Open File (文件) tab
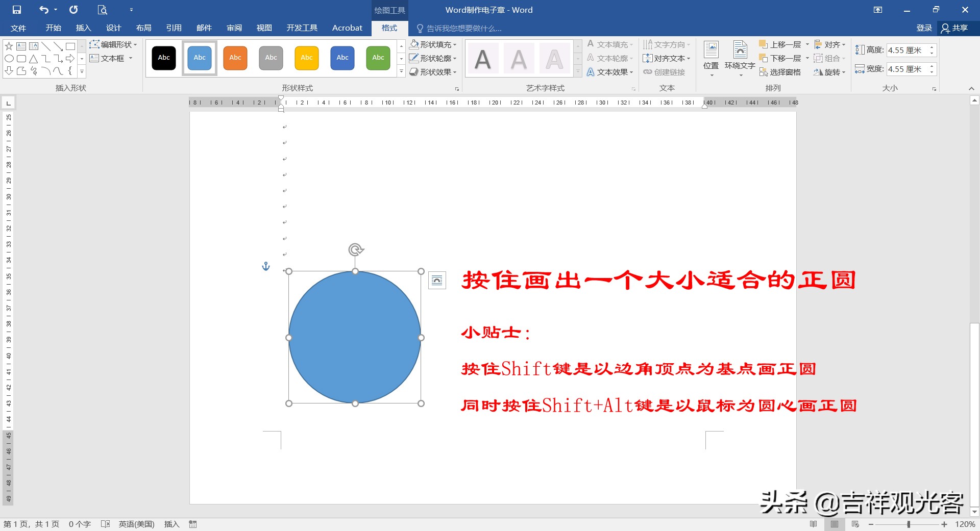This screenshot has height=531, width=980. 18,28
